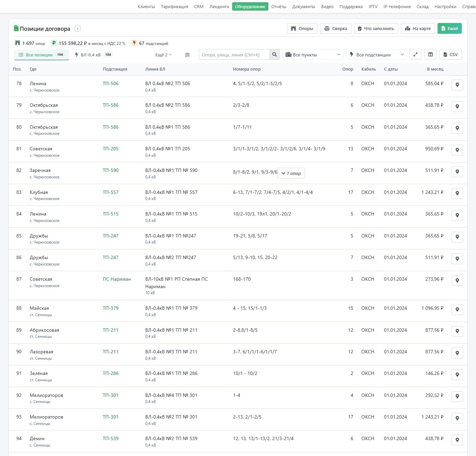Click the Номера опор column header
The image size is (476, 456).
[247, 69]
